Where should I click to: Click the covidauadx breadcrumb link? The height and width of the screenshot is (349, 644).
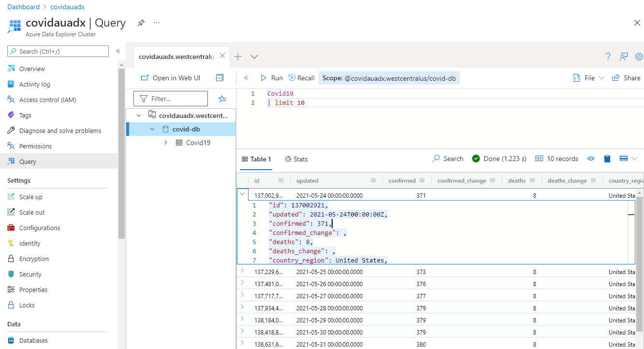[67, 7]
